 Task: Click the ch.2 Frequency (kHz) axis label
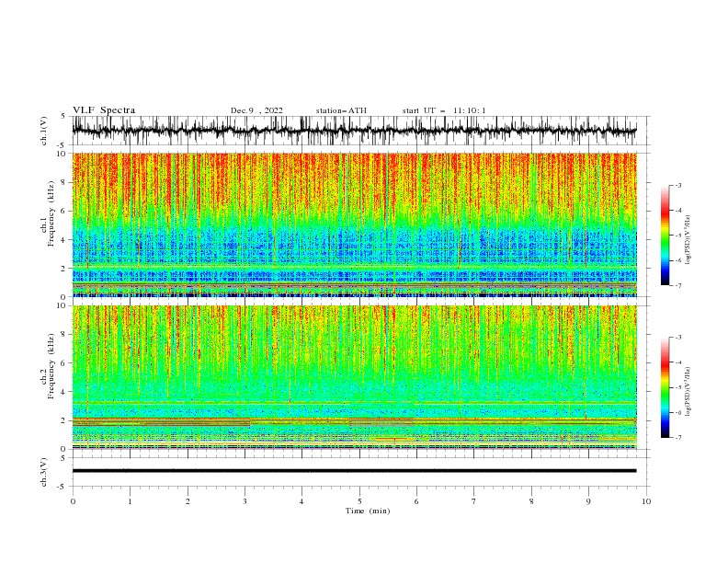pyautogui.click(x=48, y=366)
